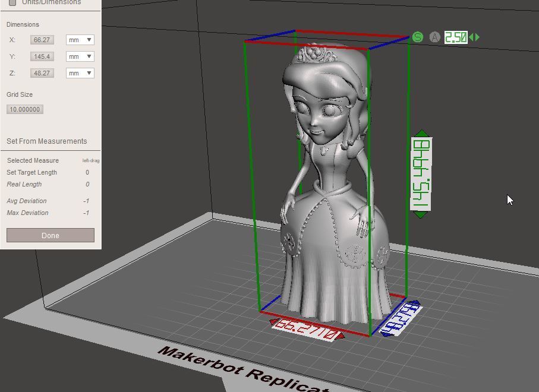
Task: Click the 2.50 scale value box
Action: point(456,37)
